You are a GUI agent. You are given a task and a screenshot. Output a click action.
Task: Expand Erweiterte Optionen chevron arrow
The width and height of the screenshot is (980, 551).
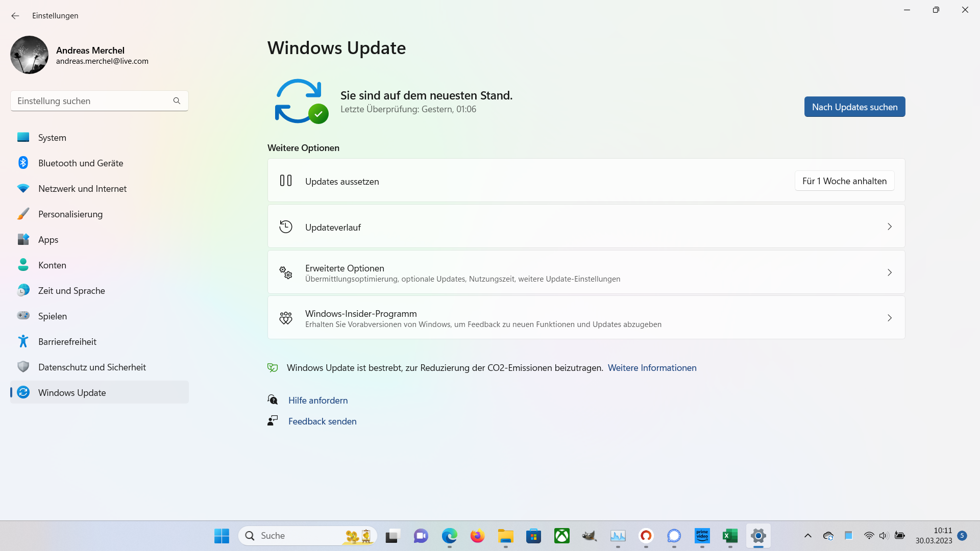coord(889,272)
